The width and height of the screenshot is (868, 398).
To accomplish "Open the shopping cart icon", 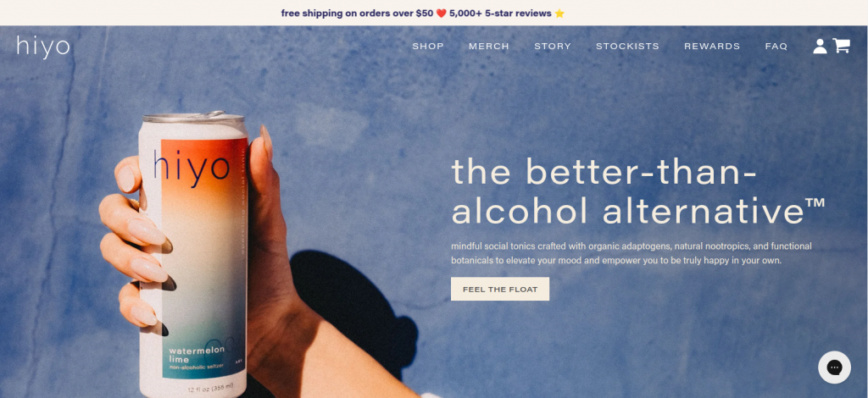I will (x=841, y=46).
